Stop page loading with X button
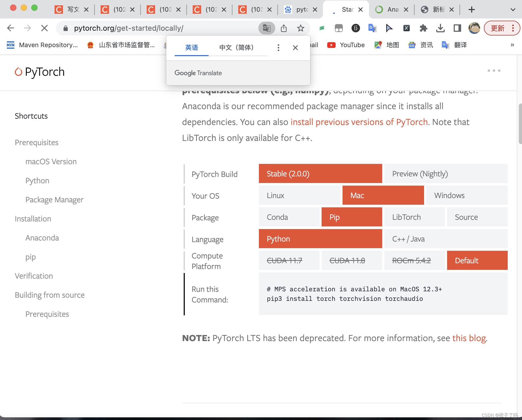 pyautogui.click(x=44, y=28)
